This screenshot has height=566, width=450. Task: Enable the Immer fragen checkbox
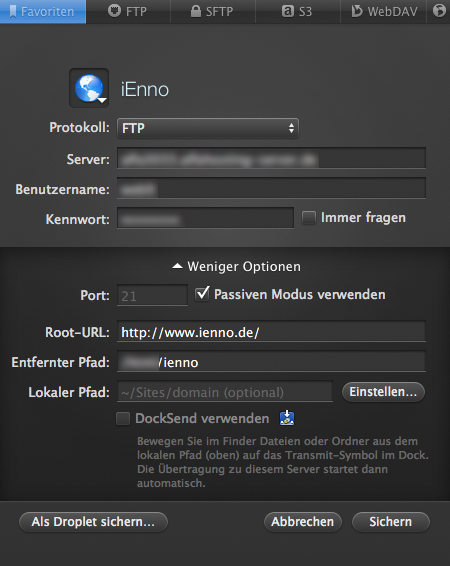309,218
